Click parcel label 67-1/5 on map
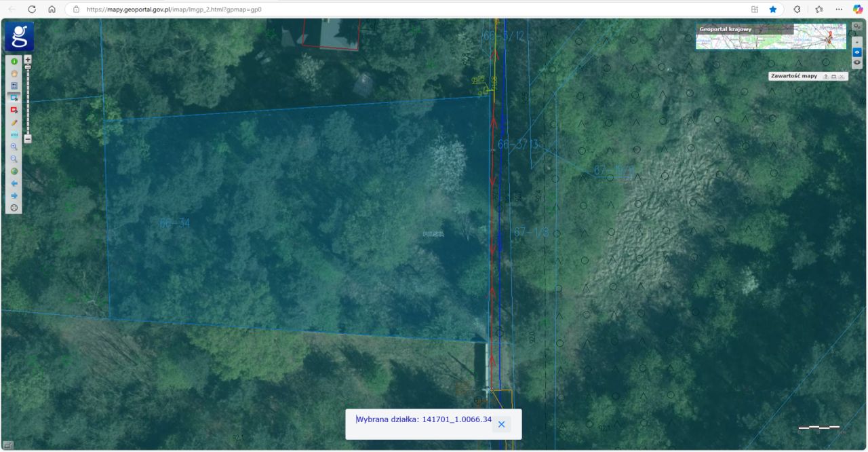 click(x=531, y=231)
